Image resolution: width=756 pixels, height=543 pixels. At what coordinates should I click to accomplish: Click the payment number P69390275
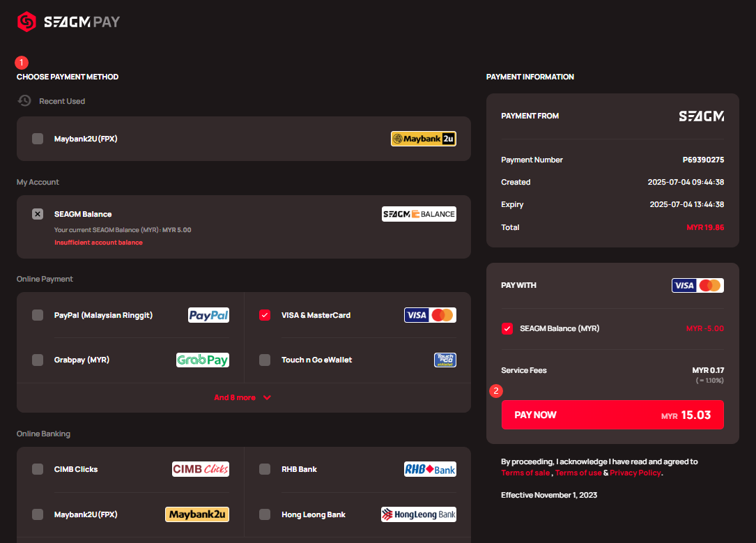(704, 160)
